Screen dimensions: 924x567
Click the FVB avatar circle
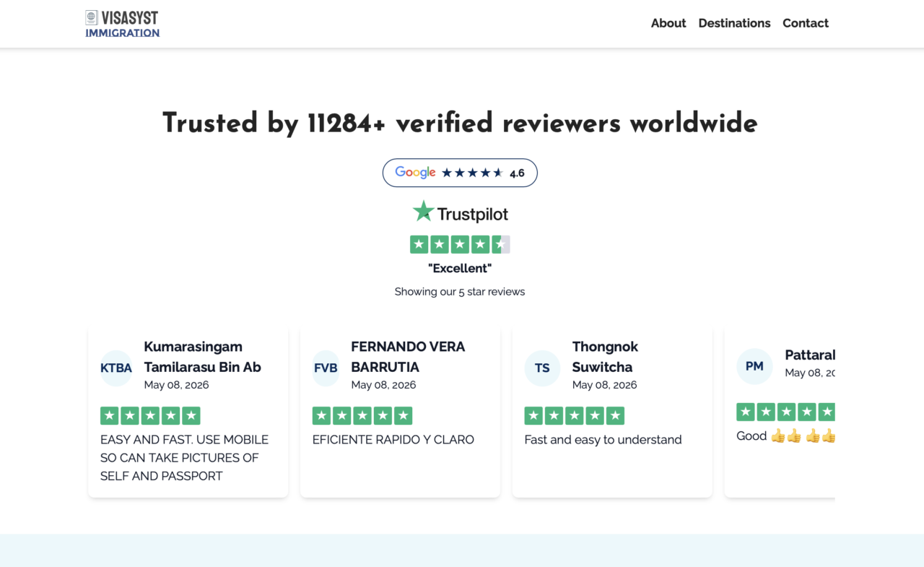coord(326,368)
